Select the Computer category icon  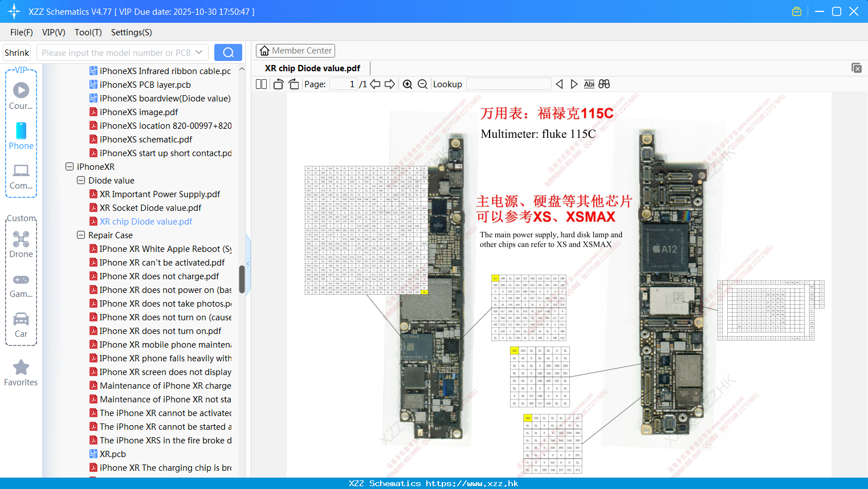pyautogui.click(x=21, y=176)
